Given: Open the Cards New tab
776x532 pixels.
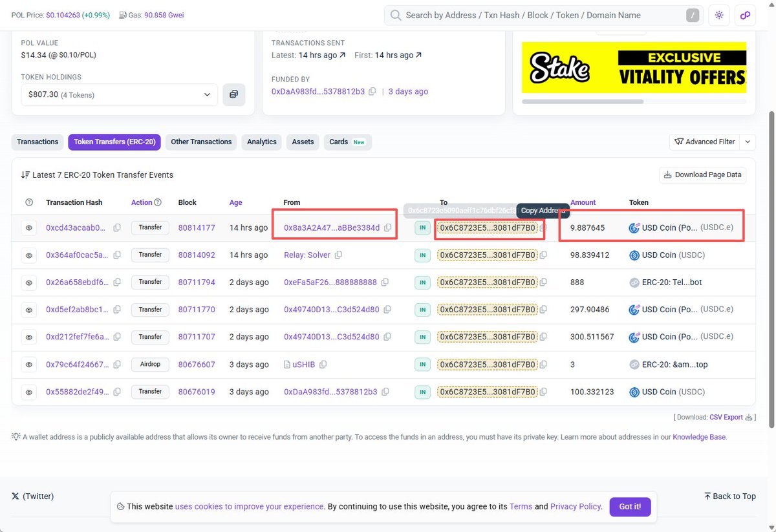Looking at the screenshot, I should pos(347,142).
